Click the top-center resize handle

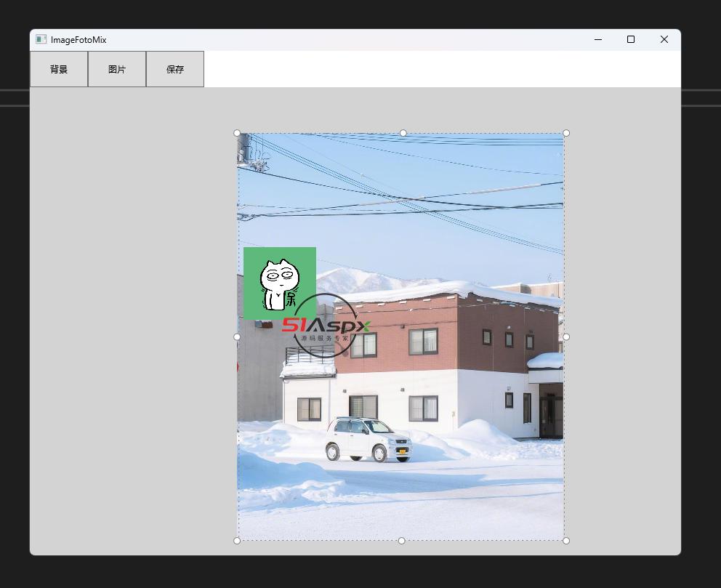(403, 133)
